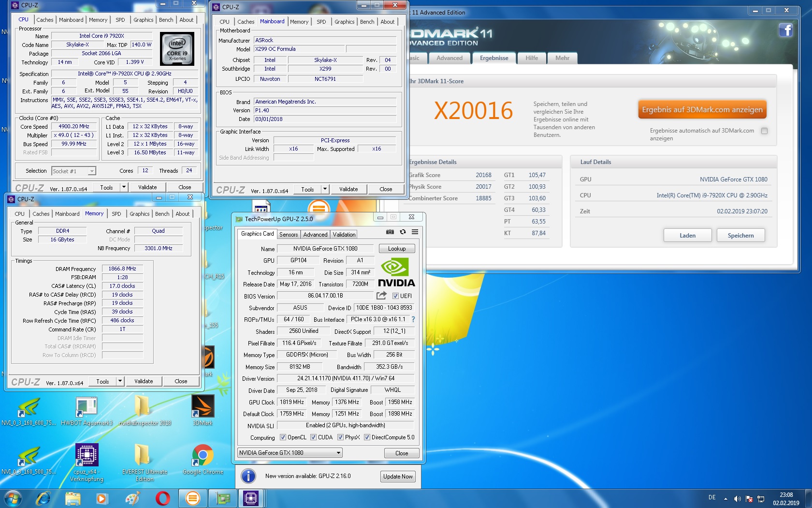Open the Ergebnisse tab in 3DMark 11
Viewport: 812px width, 508px height.
493,58
